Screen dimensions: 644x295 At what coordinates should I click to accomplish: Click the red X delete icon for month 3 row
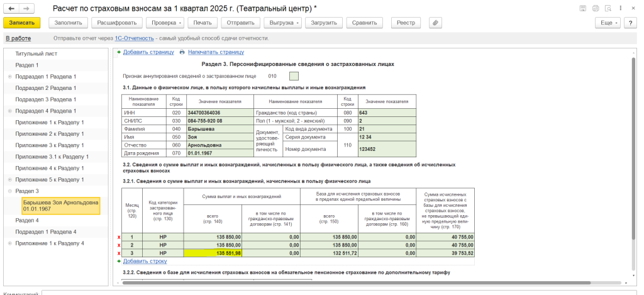point(119,252)
